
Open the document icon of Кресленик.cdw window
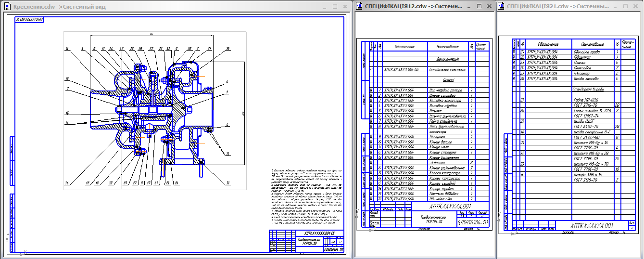coord(7,7)
